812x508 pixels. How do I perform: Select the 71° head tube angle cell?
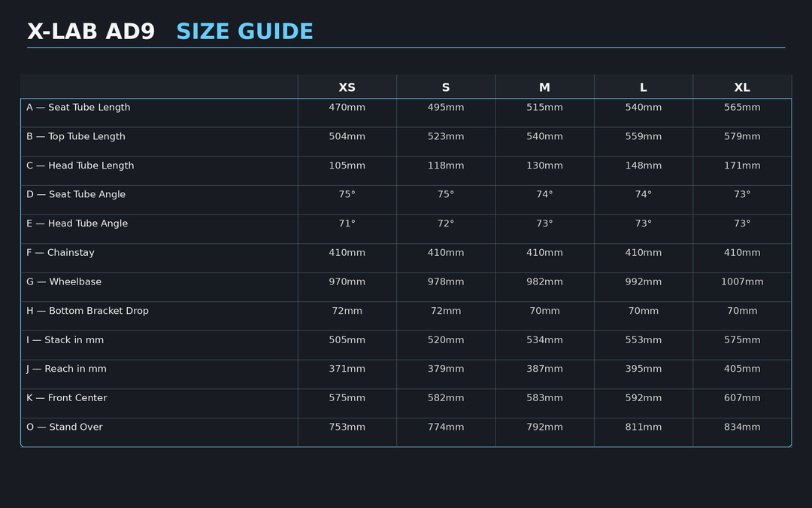(x=347, y=224)
